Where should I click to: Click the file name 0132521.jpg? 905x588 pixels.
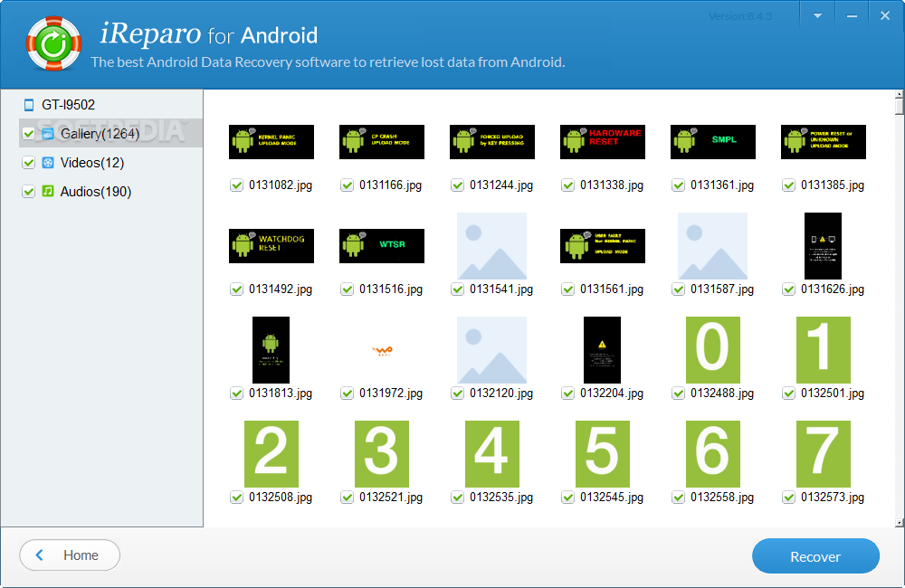click(x=391, y=497)
